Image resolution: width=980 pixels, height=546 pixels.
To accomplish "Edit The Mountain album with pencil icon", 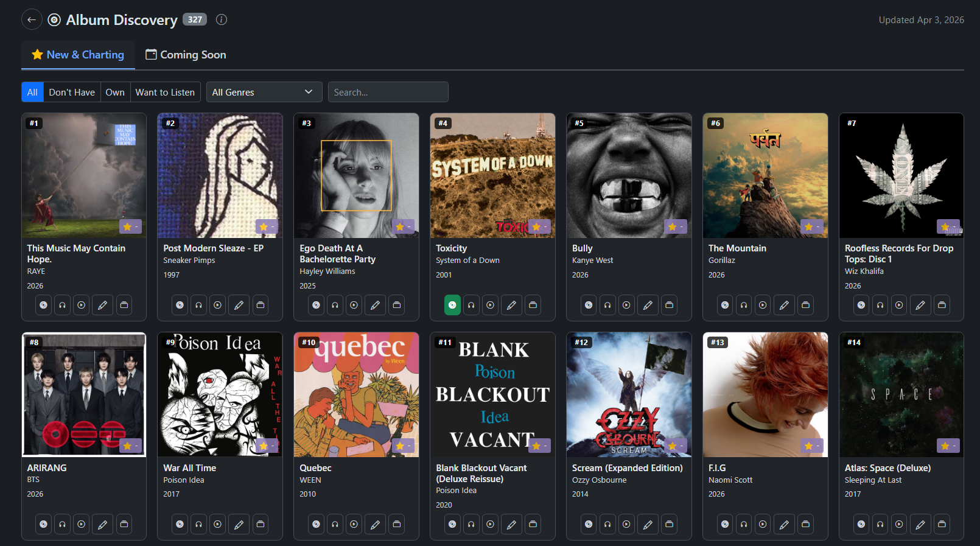I will click(785, 305).
